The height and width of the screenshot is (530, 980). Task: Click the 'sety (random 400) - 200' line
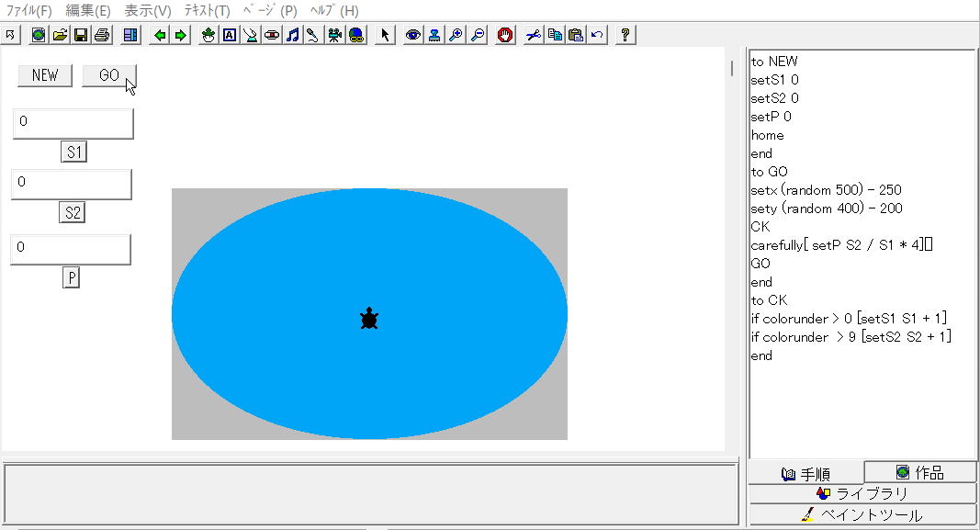coord(827,209)
